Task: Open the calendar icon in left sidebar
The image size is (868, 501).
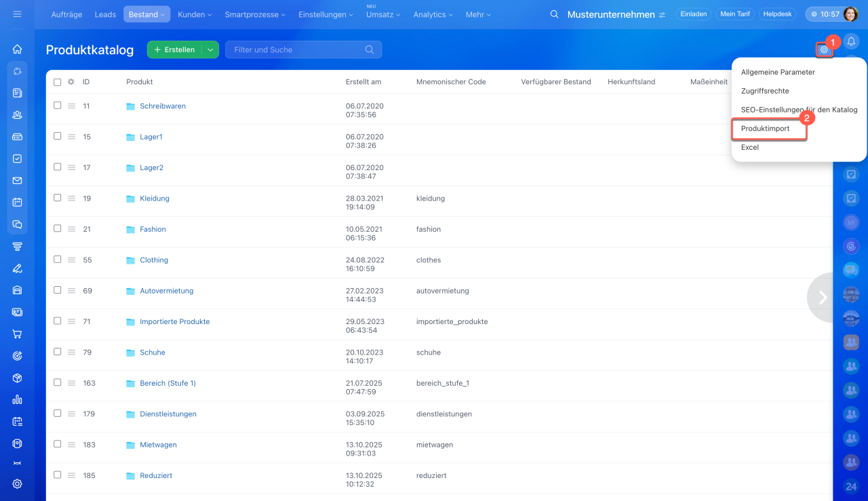Action: [17, 202]
